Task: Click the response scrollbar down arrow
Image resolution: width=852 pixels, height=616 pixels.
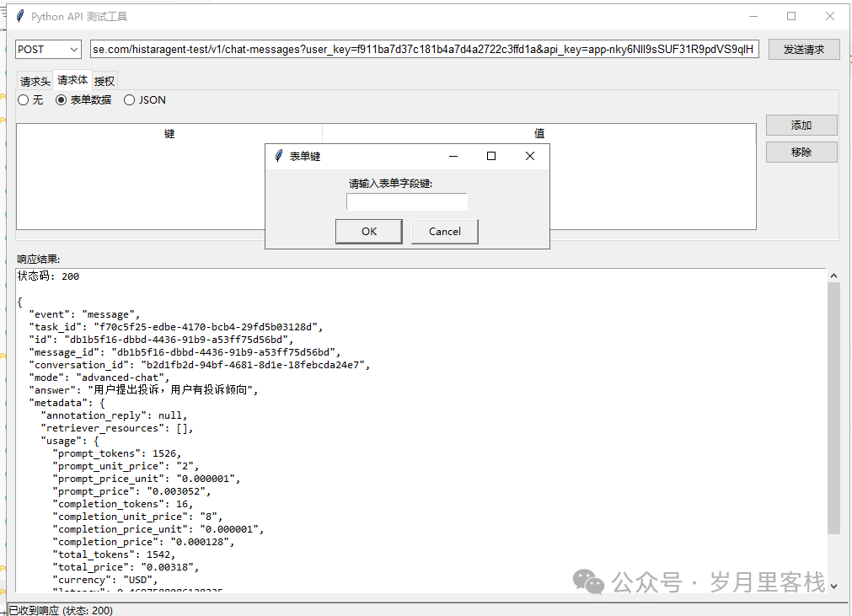Action: pos(833,587)
